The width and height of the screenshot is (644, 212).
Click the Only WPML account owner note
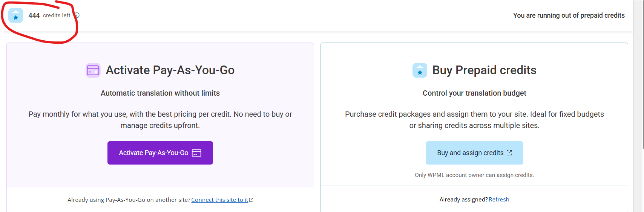(474, 175)
